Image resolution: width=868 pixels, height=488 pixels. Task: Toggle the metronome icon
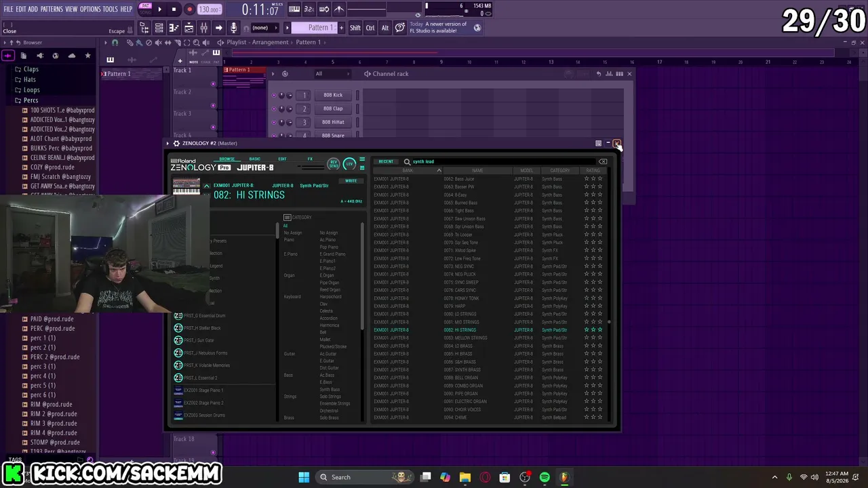pyautogui.click(x=339, y=9)
